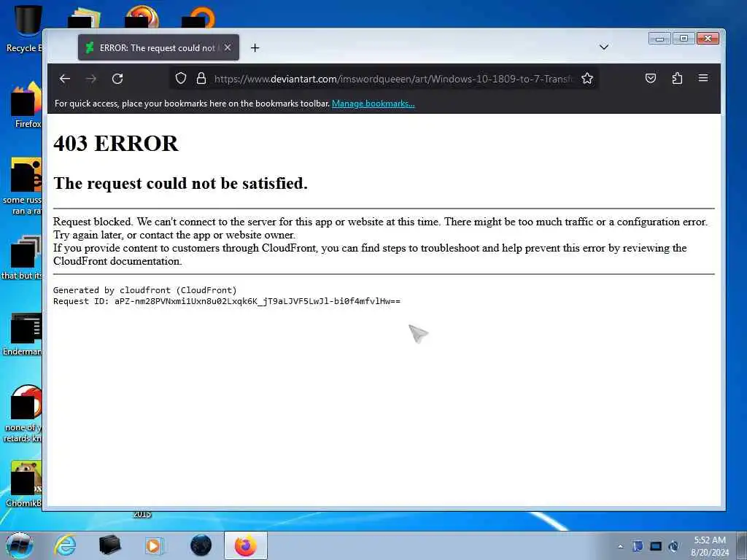747x560 pixels.
Task: Show hidden tray icons arrow
Action: [x=620, y=546]
